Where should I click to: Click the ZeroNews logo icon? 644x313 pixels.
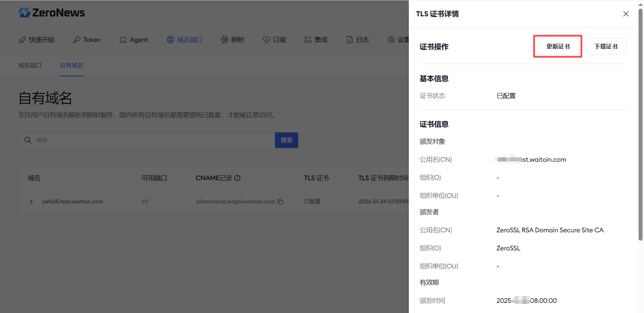coord(24,13)
